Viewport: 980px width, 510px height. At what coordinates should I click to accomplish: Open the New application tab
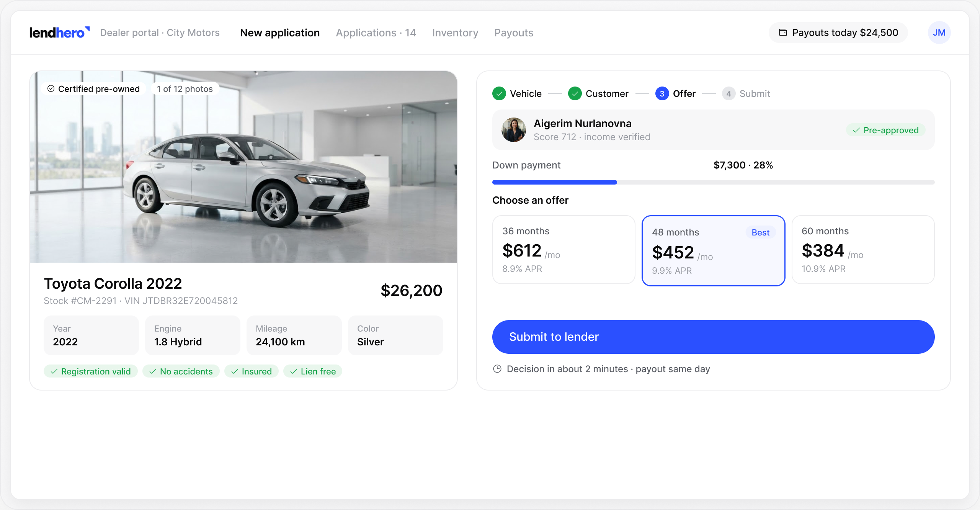click(280, 33)
